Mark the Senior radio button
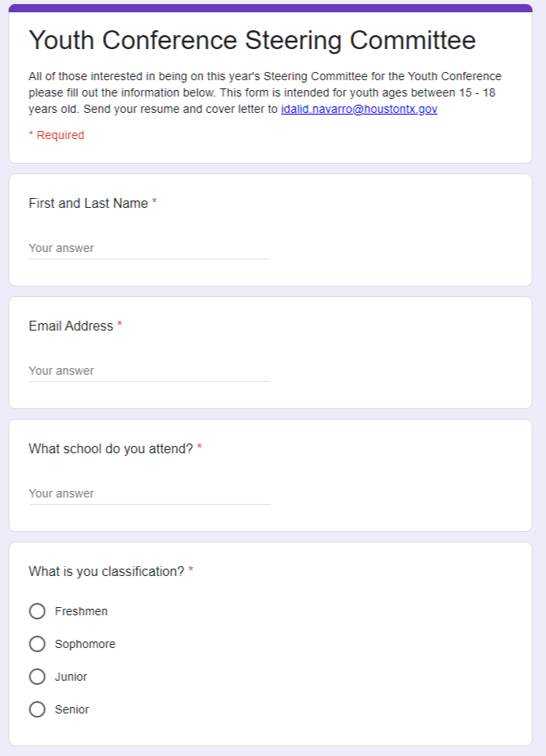Image resolution: width=546 pixels, height=756 pixels. [37, 709]
